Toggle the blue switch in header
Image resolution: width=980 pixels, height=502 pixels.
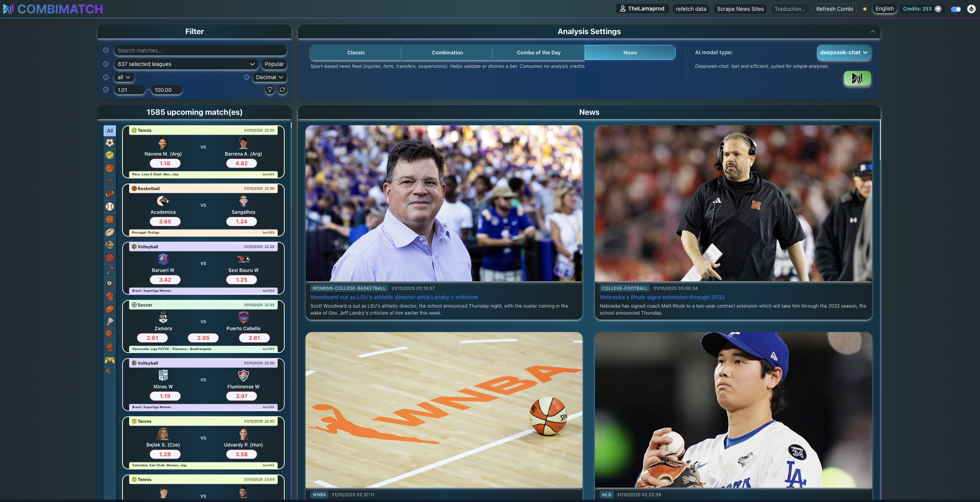tap(956, 9)
